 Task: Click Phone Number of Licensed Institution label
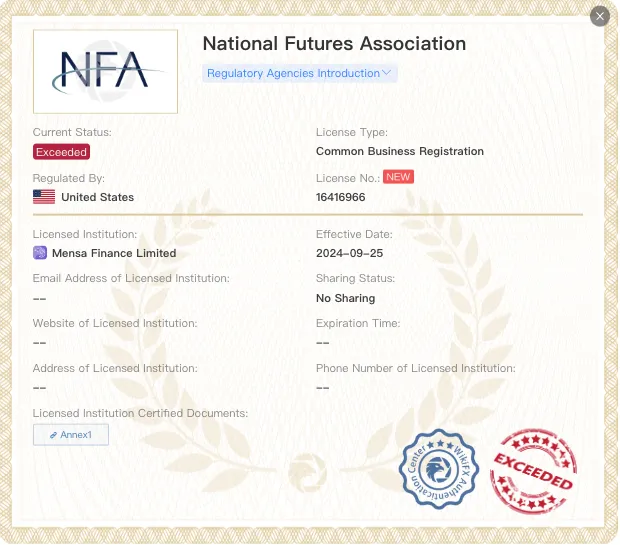pyautogui.click(x=416, y=368)
